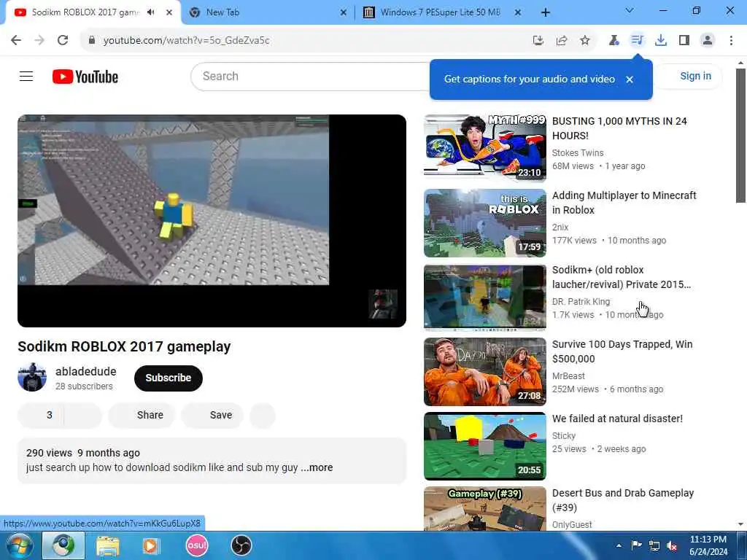The height and width of the screenshot is (560, 747).
Task: Open Stokes Twins channel name
Action: [x=578, y=153]
